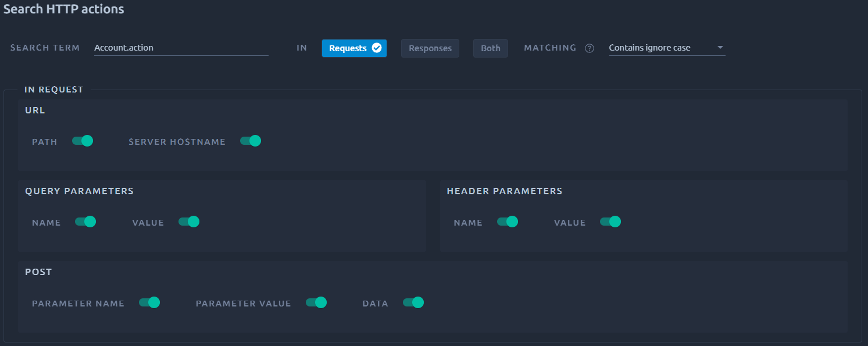Select the Both search scope button
The height and width of the screenshot is (346, 868).
point(491,48)
